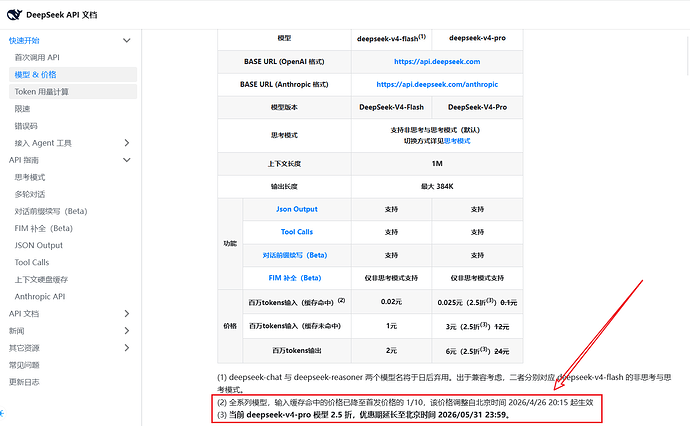Open the api.deepseek.com/anthropic link
Viewport: 690px width, 426px height.
pyautogui.click(x=437, y=84)
